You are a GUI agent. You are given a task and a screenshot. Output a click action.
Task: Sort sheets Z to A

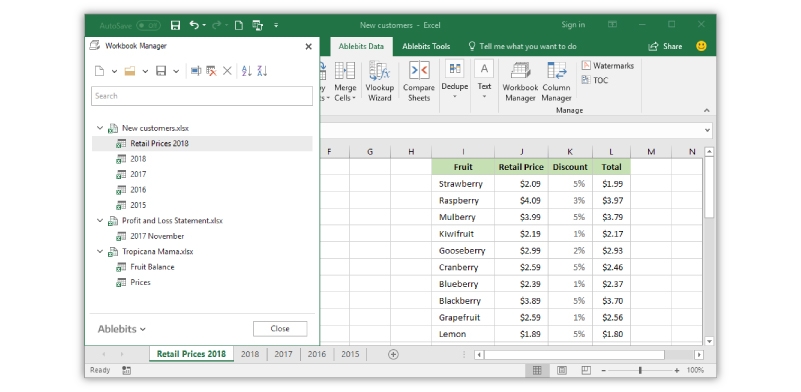point(263,71)
